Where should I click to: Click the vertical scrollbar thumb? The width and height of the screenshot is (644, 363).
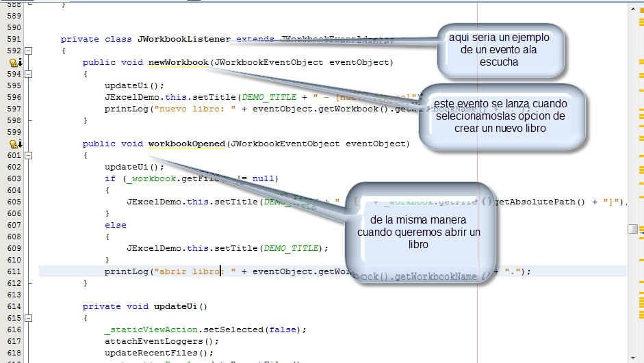coord(632,229)
